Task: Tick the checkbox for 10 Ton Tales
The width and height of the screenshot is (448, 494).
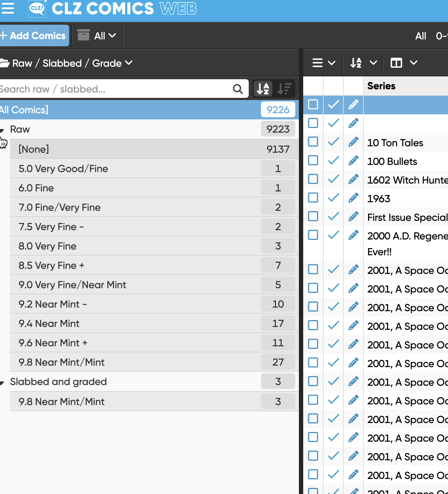Action: coord(313,142)
